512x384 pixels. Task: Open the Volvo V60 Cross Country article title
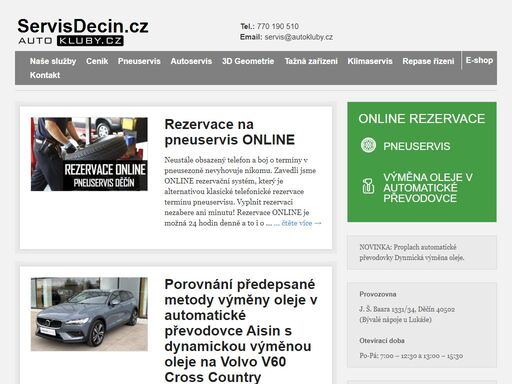[241, 331]
